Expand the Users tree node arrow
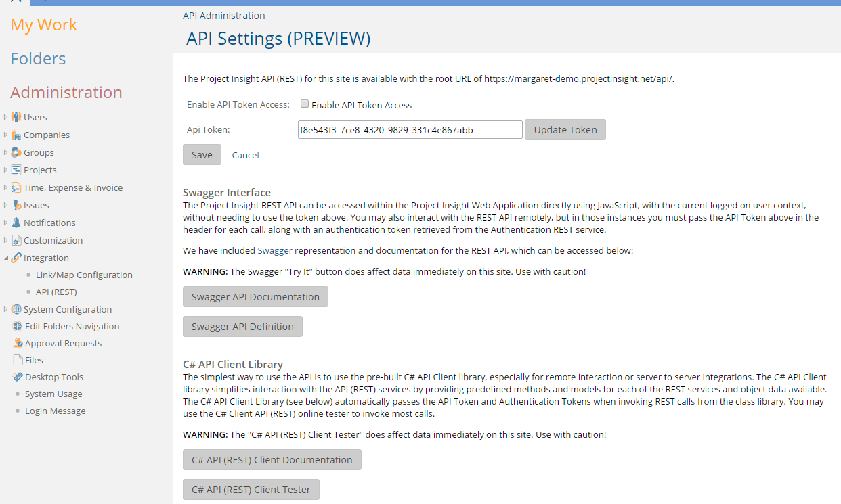The image size is (841, 504). pyautogui.click(x=5, y=117)
